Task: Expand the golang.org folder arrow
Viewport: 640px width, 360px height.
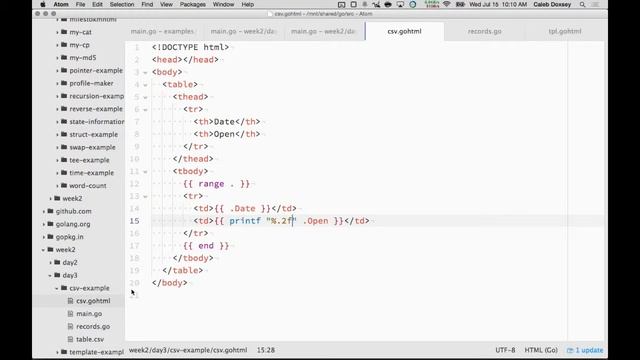Action: pos(44,224)
